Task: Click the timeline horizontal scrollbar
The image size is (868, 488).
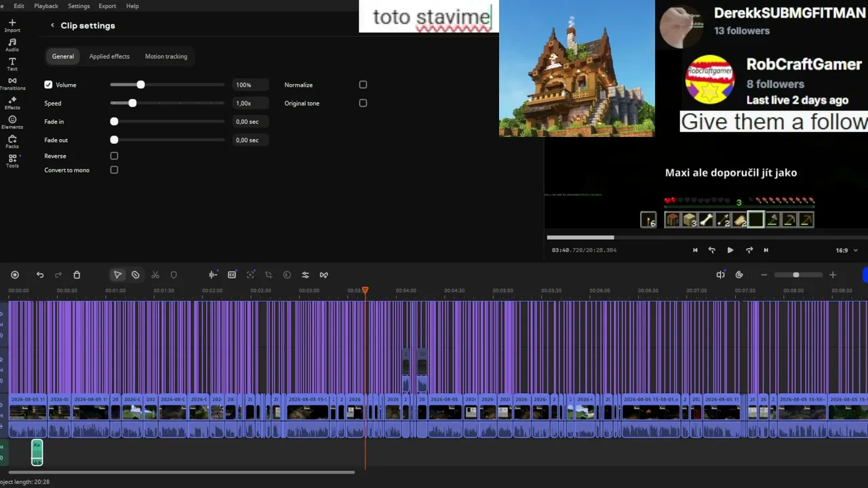Action: tap(182, 472)
